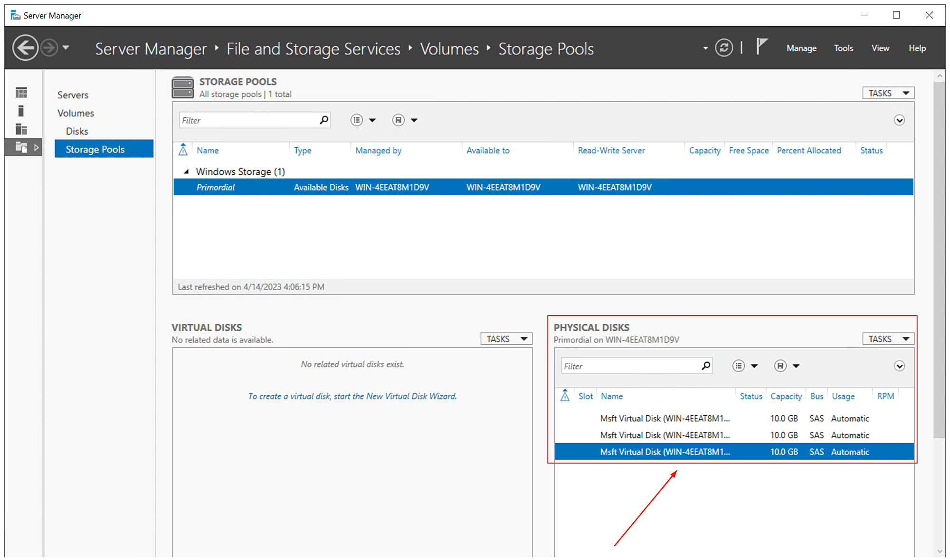Click the vertical scrollbar thumb

coord(939,260)
